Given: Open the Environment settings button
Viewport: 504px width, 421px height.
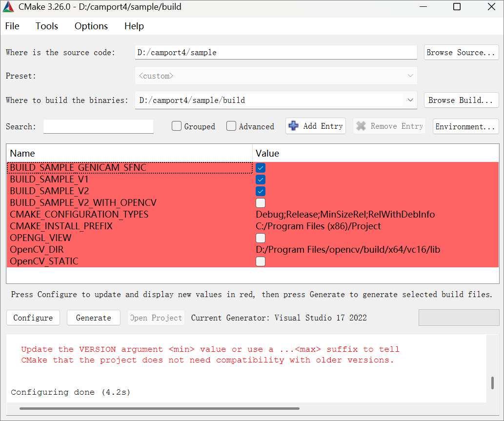Looking at the screenshot, I should point(465,126).
